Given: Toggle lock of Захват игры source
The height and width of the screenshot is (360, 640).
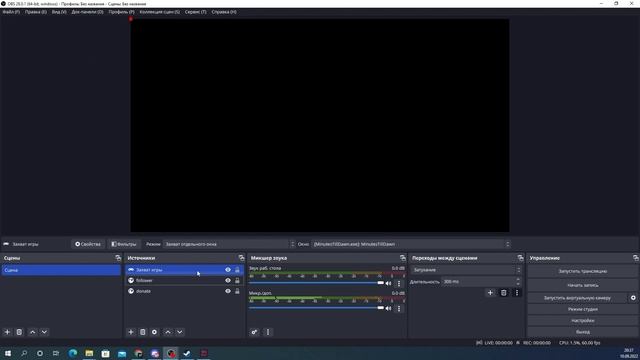Looking at the screenshot, I should point(237,270).
